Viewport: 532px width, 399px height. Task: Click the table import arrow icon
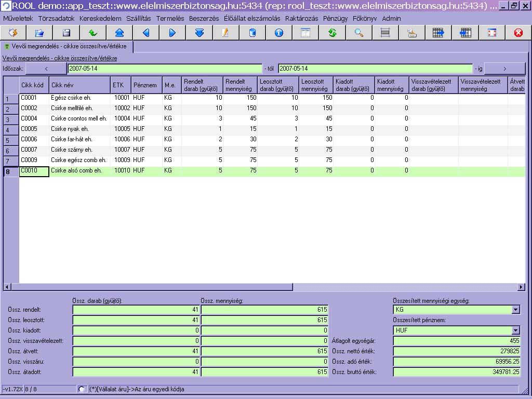tap(465, 33)
